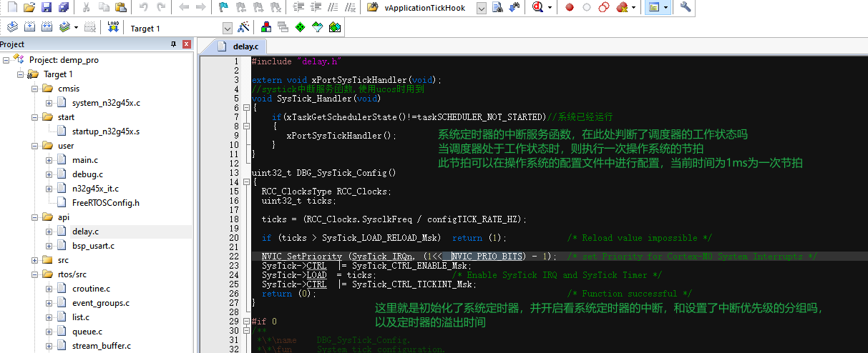
Task: Click the Manage Run-Time Environment green diamond icon
Action: click(300, 28)
